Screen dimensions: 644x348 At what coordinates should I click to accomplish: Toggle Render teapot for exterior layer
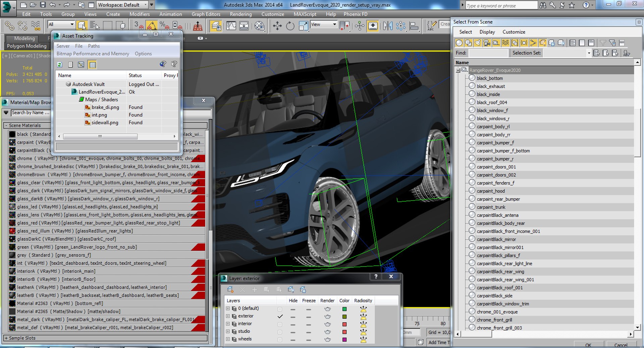point(327,317)
